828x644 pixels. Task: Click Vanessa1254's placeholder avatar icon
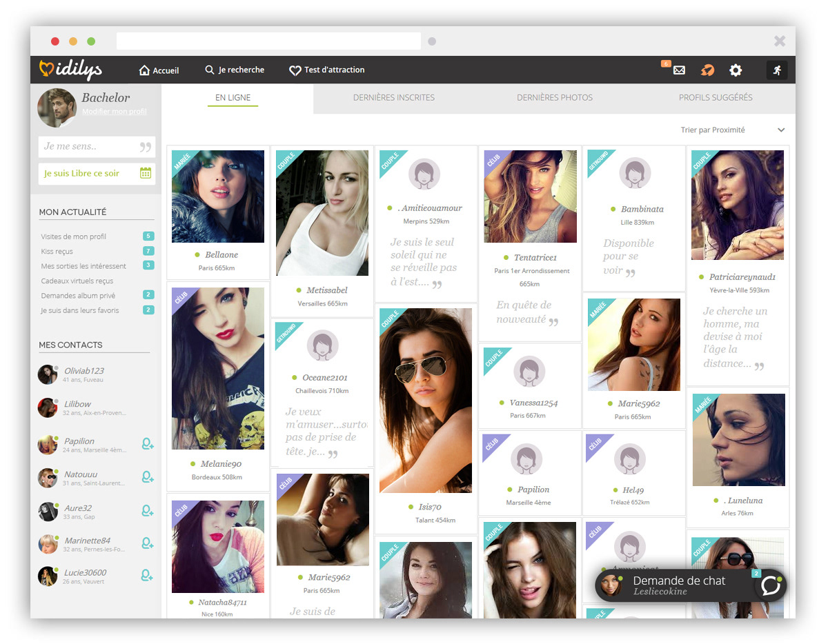pos(529,371)
